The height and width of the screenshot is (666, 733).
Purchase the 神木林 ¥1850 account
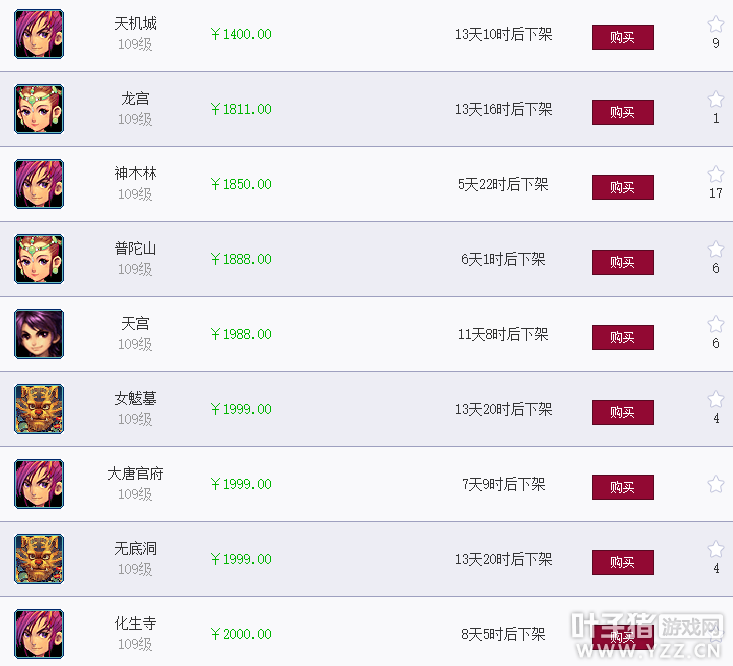(x=623, y=187)
